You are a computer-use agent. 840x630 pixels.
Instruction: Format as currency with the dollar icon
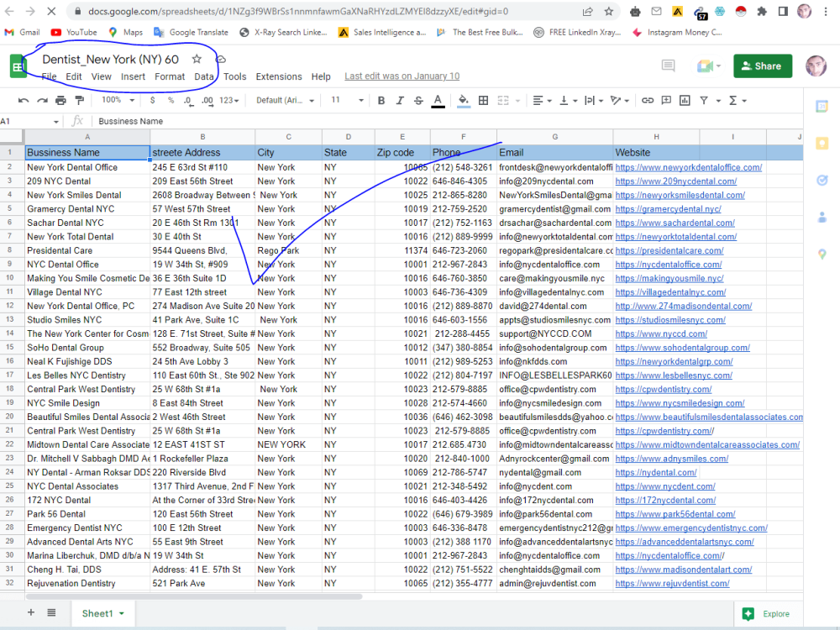(153, 100)
